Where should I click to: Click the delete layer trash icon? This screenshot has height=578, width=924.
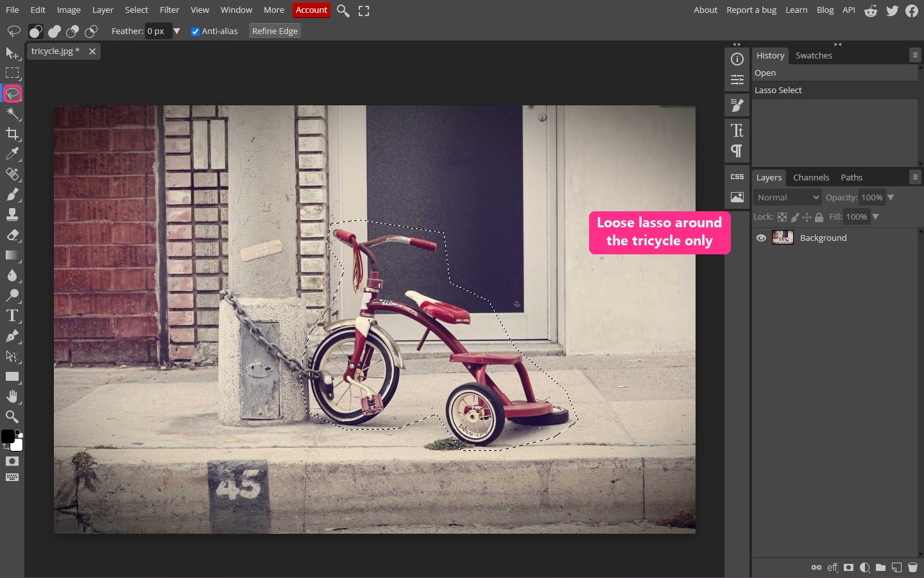coord(912,568)
